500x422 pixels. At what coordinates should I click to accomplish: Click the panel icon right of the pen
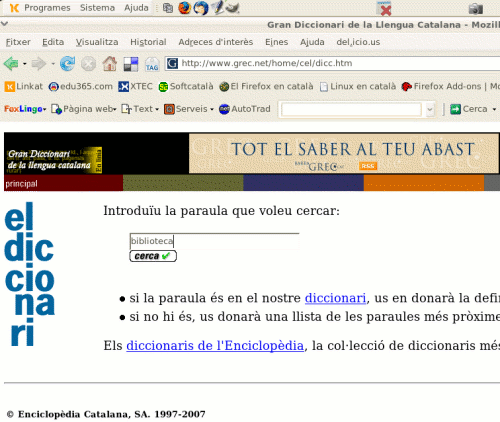232,8
